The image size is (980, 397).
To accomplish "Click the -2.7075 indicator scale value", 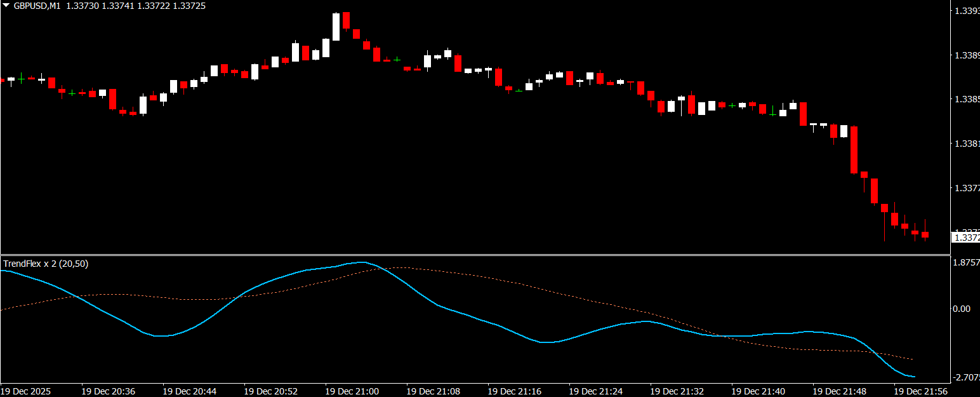I will click(966, 378).
